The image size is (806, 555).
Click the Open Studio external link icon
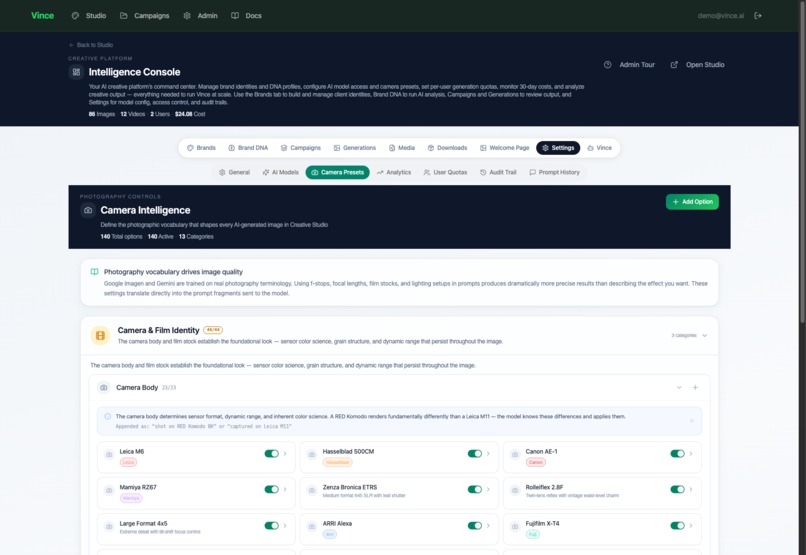674,65
